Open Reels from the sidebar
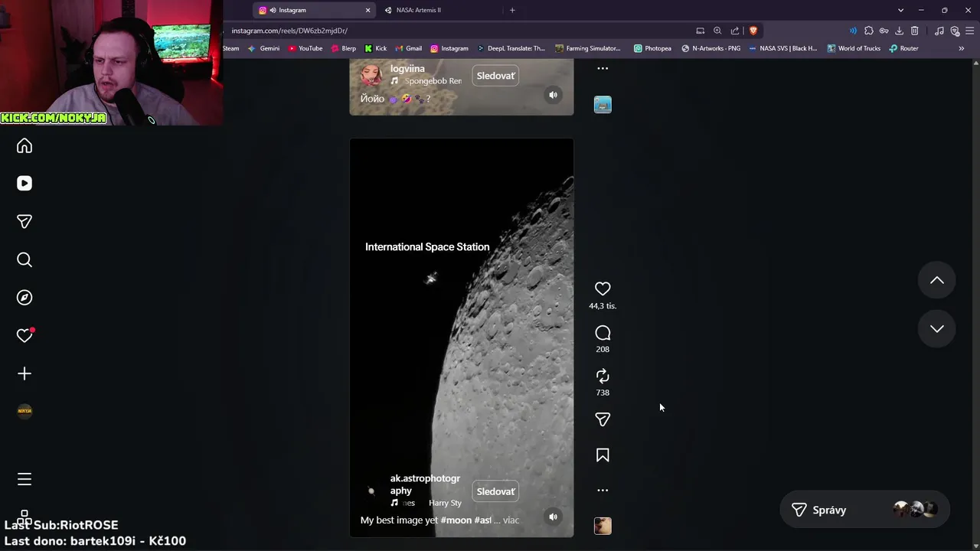 click(24, 184)
